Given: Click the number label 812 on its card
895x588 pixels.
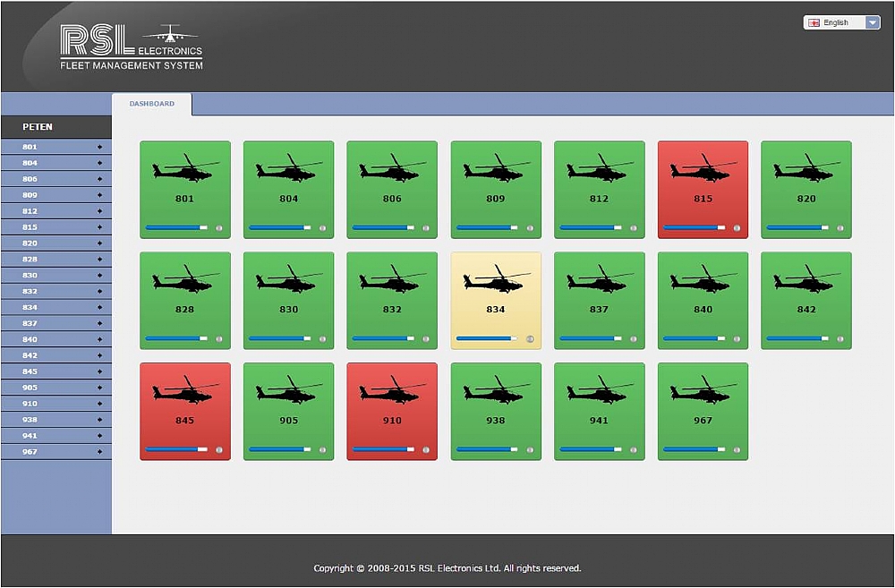Looking at the screenshot, I should click(599, 199).
